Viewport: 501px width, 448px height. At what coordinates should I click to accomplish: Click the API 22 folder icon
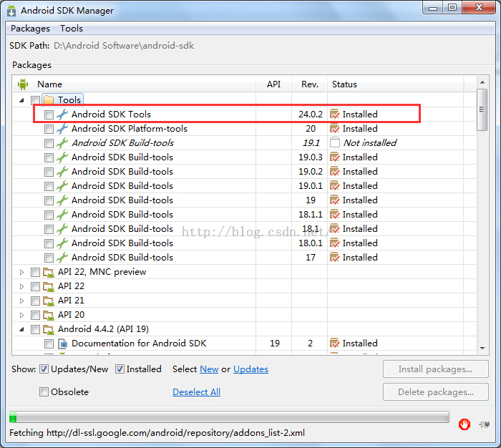[x=49, y=287]
